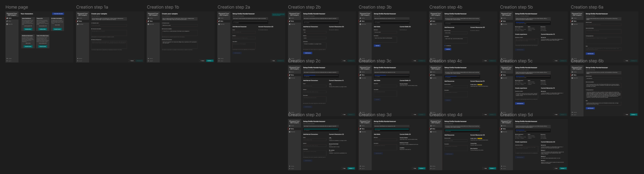Click Home icon in Creation step 1a sidebar
The height and width of the screenshot is (174, 644).
(78, 18)
